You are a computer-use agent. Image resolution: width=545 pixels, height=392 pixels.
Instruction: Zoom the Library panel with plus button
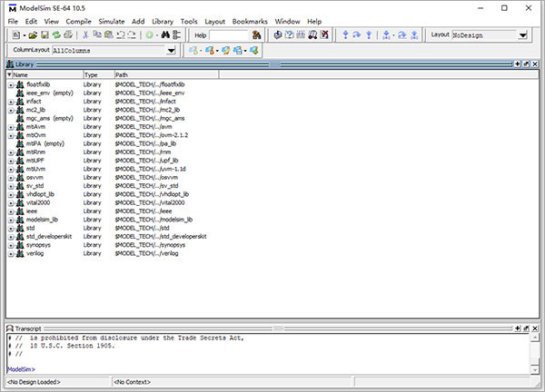(x=518, y=64)
